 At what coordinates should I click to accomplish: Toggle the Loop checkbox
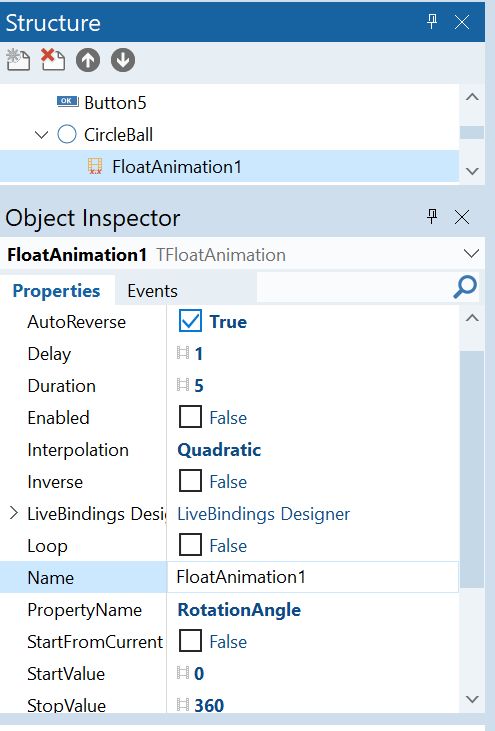click(190, 545)
